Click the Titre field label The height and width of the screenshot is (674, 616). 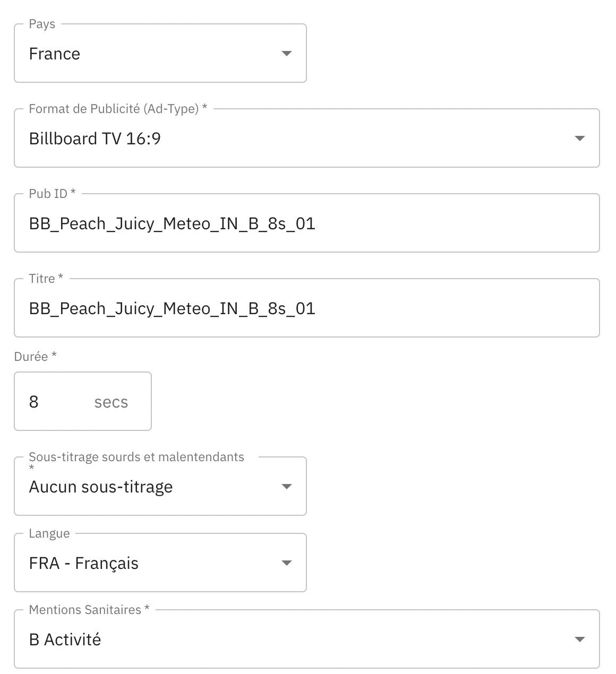point(42,279)
